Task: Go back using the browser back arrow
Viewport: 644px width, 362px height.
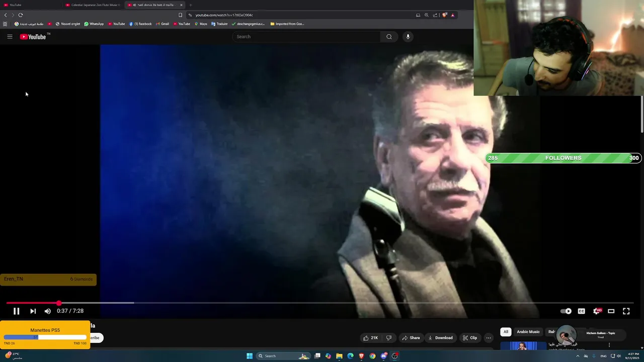Action: pos(6,15)
